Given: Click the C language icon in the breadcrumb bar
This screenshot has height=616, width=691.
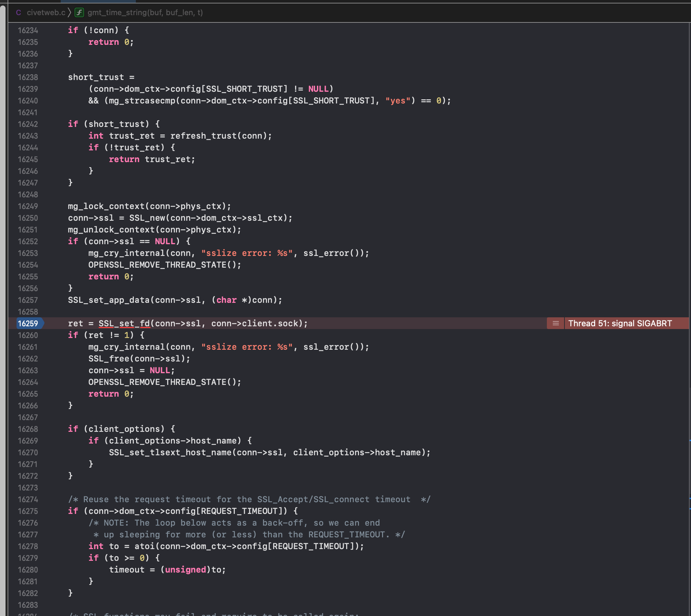Looking at the screenshot, I should click(x=19, y=13).
